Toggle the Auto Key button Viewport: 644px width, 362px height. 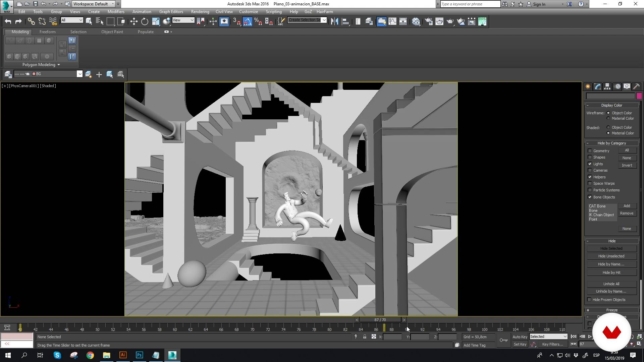click(x=520, y=337)
